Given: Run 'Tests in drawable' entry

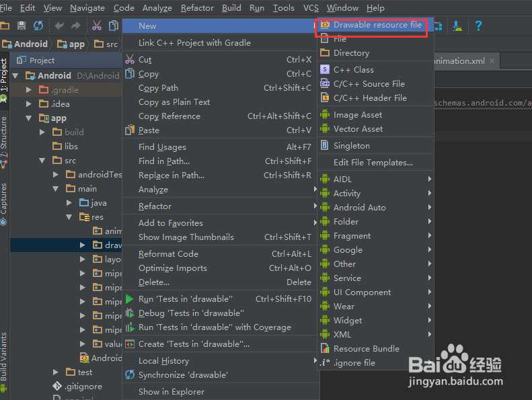Looking at the screenshot, I should click(220, 299).
